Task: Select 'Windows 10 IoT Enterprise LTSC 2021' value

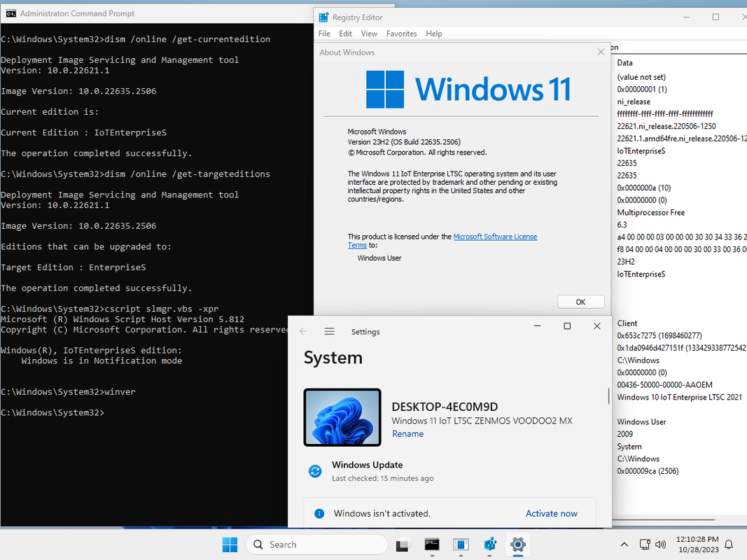Action: [679, 397]
